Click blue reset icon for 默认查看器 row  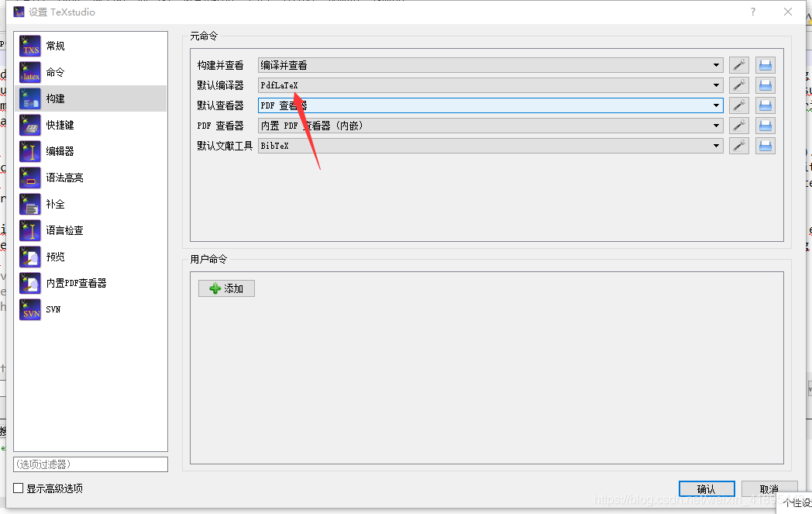tap(766, 105)
